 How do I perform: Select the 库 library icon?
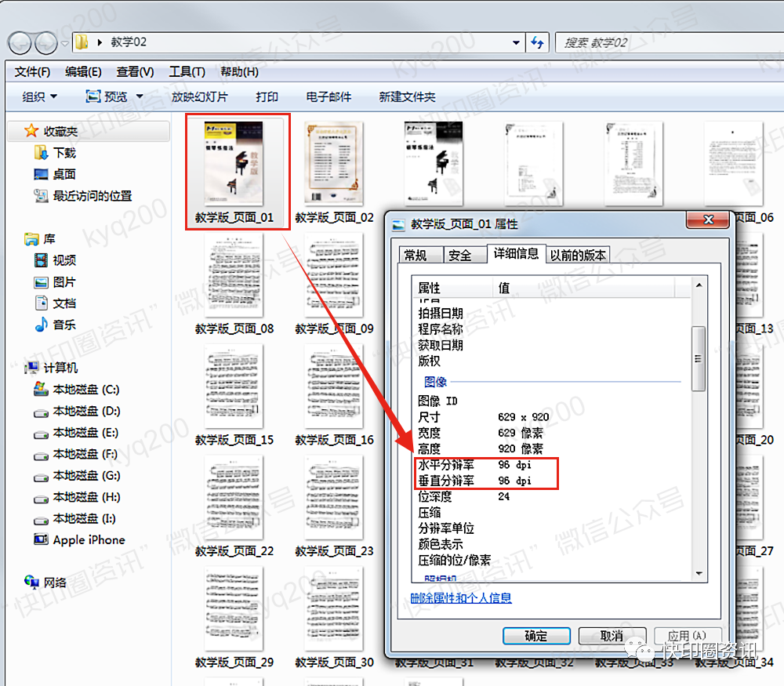point(31,239)
